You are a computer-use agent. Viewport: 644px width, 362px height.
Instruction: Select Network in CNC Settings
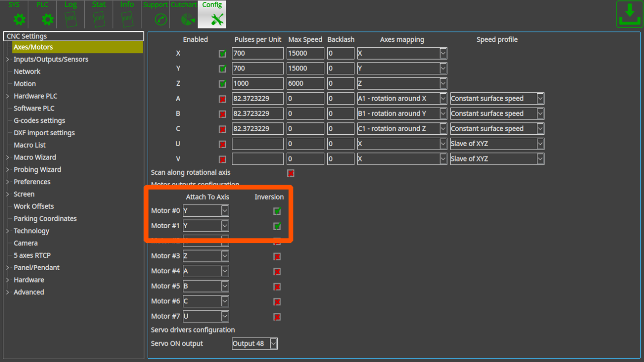click(27, 71)
